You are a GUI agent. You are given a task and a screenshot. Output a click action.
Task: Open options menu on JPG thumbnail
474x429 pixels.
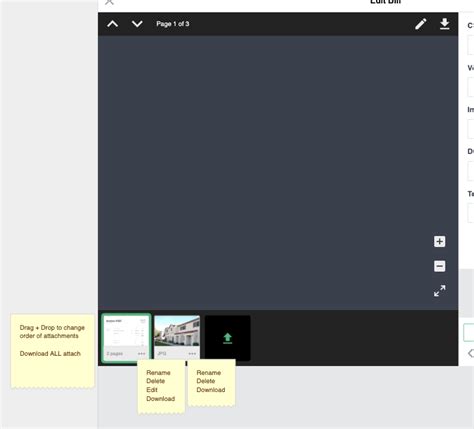click(192, 354)
